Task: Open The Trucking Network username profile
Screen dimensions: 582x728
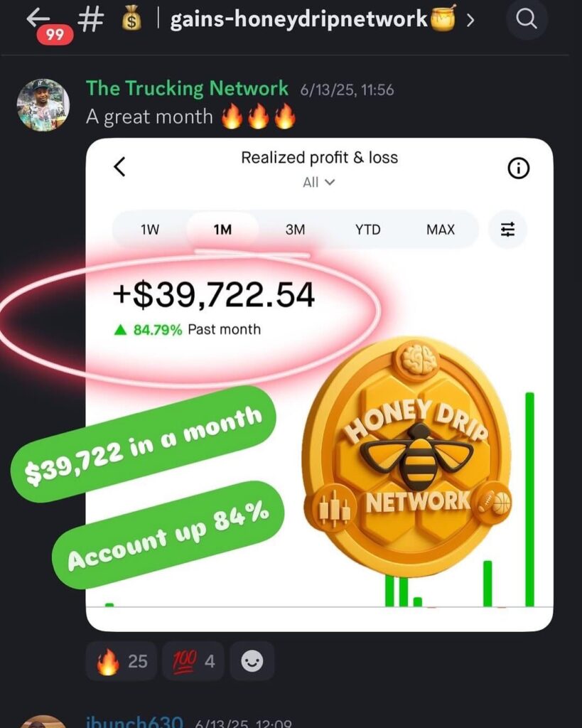Action: point(187,88)
